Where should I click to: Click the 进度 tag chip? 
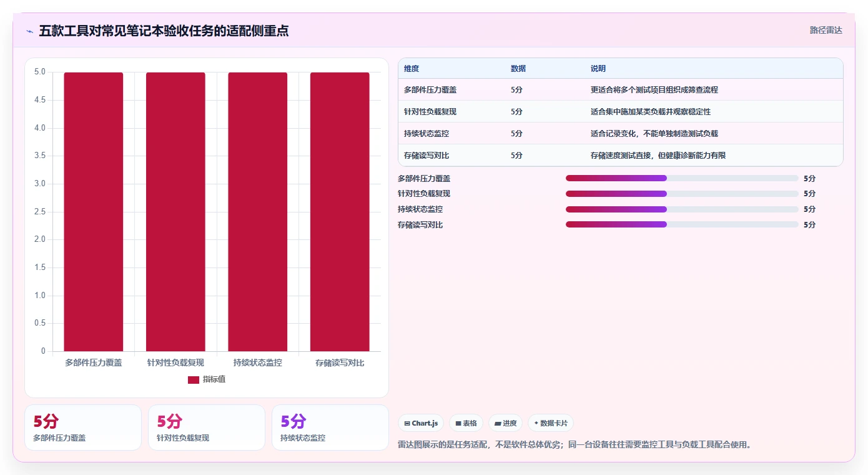(x=505, y=423)
